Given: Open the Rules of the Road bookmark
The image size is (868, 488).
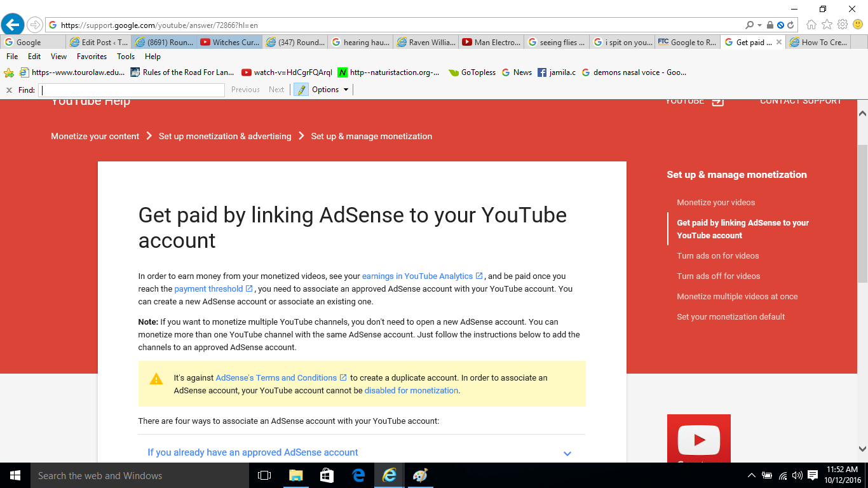Looking at the screenshot, I should [182, 72].
